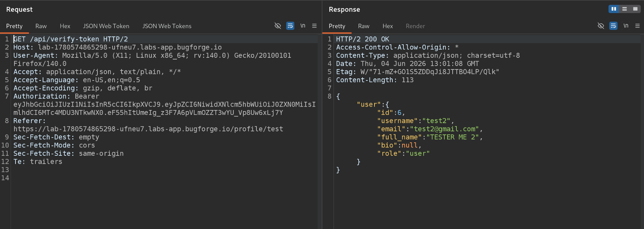Toggle word wrap icon in Response panel
This screenshot has width=644, height=229.
coord(613,26)
